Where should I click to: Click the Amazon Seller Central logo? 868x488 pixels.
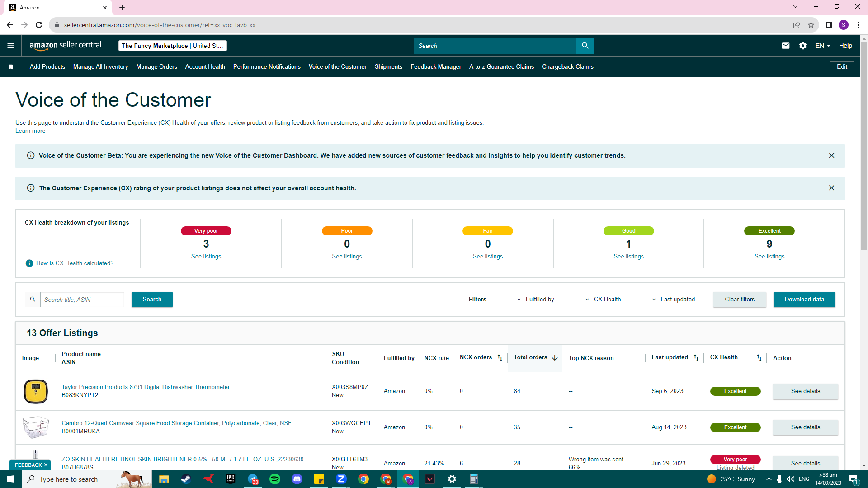(66, 46)
